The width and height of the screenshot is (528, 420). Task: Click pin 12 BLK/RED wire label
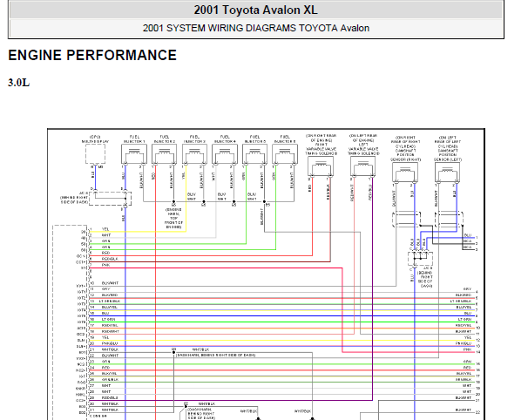pyautogui.click(x=110, y=295)
